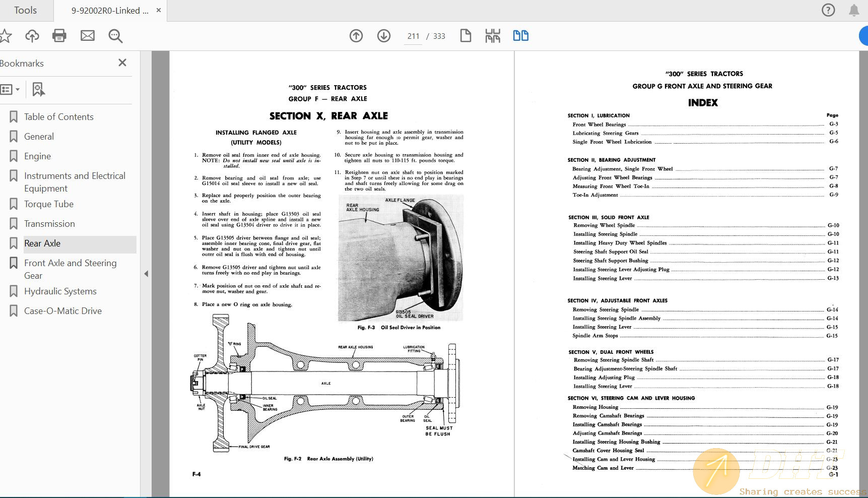This screenshot has height=498, width=868.
Task: Open the Transmission bookmark
Action: (49, 223)
